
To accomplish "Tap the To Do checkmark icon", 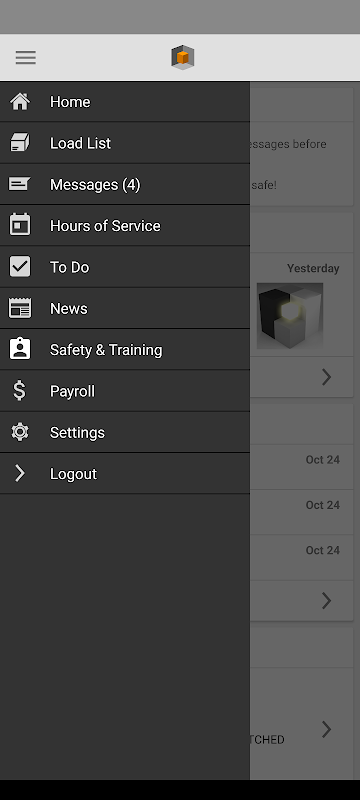I will 20,267.
